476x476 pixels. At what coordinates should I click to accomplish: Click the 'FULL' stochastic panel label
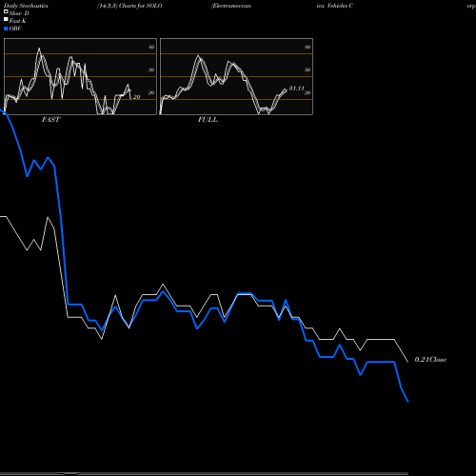tap(208, 120)
